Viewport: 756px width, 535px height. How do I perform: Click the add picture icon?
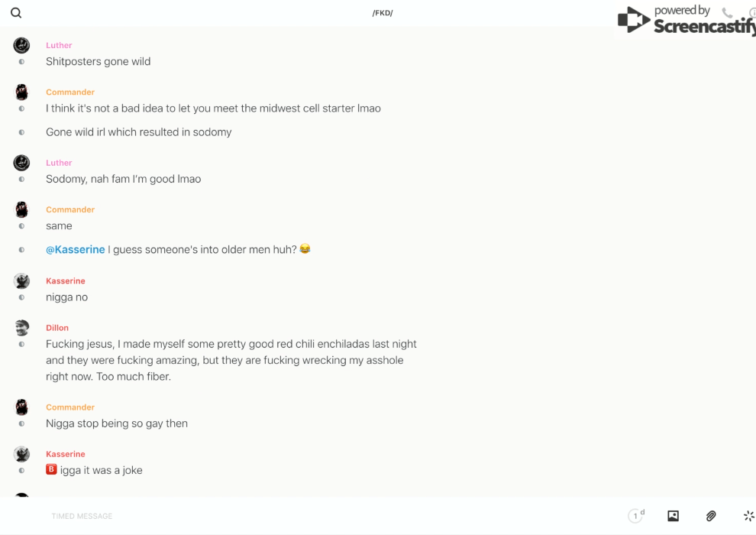pos(673,516)
